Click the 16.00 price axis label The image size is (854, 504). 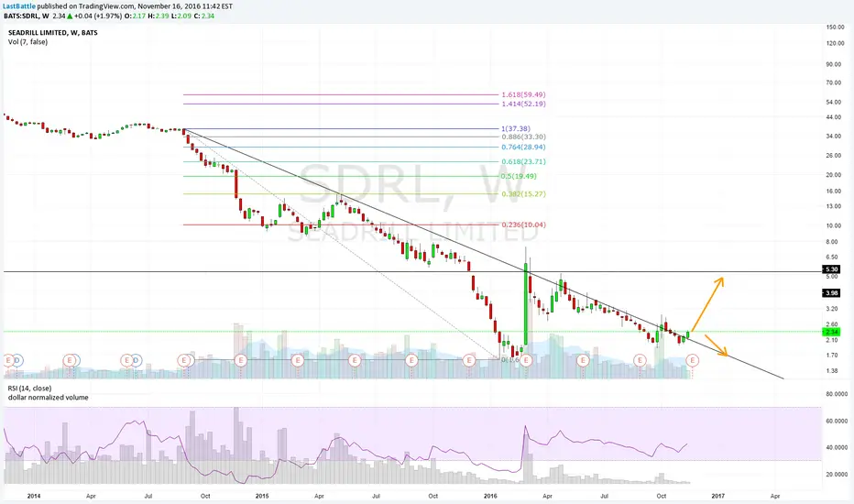click(x=834, y=192)
